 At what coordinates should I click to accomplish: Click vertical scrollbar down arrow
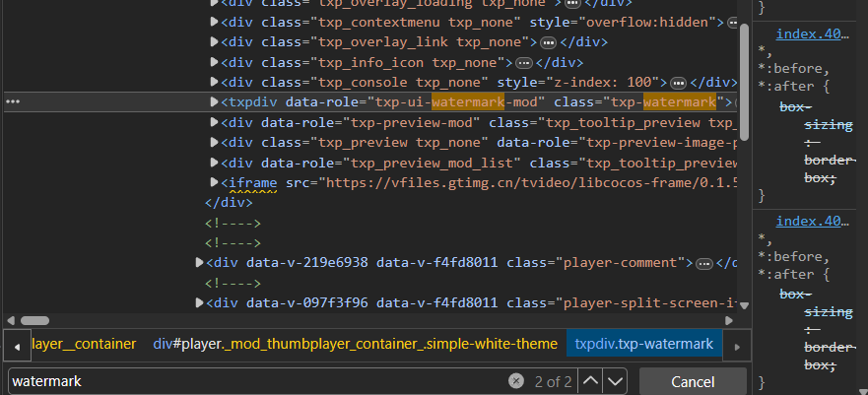pos(744,304)
